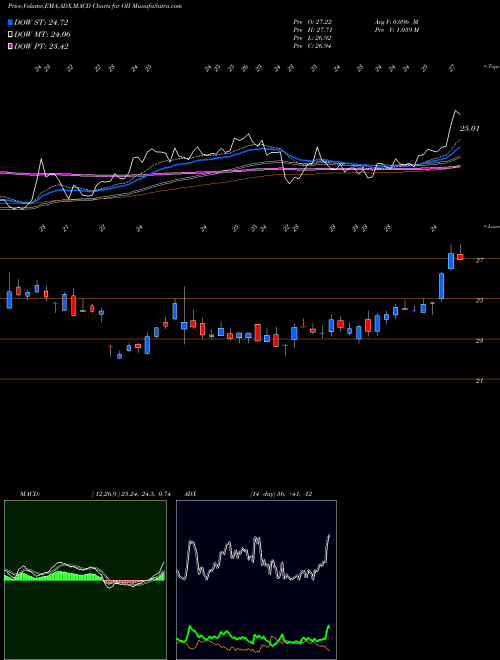The image size is (500, 660).
Task: Click the 21 price axis label
Action: (479, 381)
